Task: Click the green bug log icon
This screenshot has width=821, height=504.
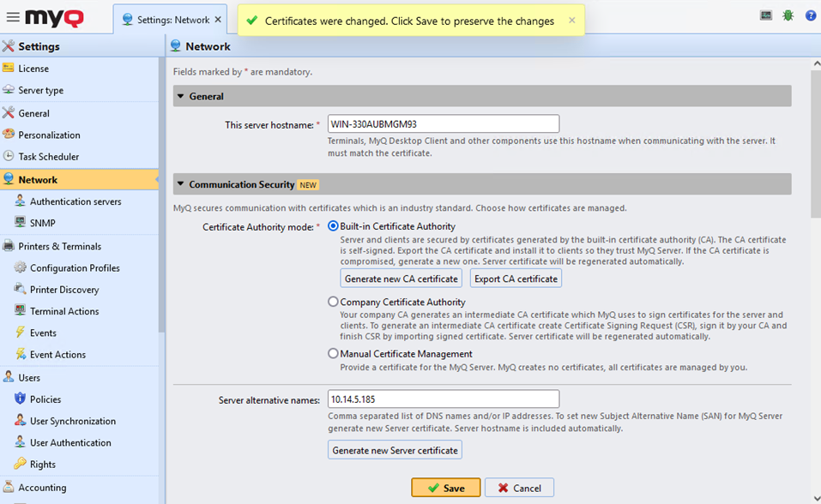Action: pyautogui.click(x=788, y=15)
